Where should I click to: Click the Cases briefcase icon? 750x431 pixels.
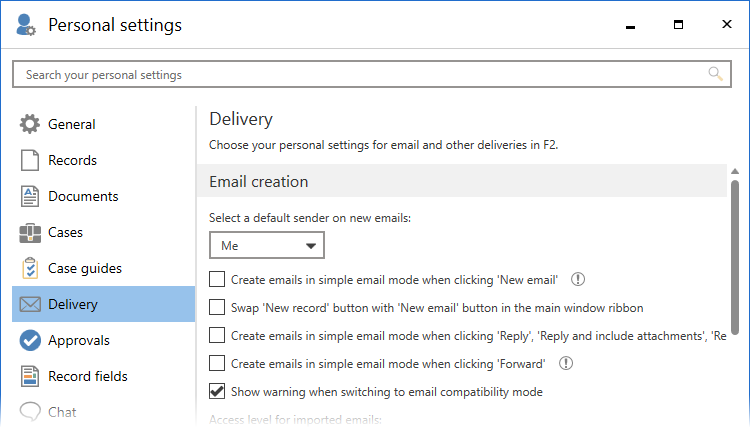(30, 233)
